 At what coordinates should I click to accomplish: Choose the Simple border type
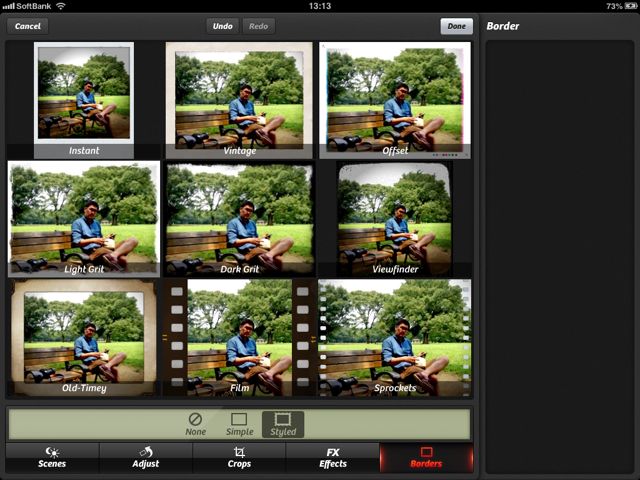click(x=240, y=424)
